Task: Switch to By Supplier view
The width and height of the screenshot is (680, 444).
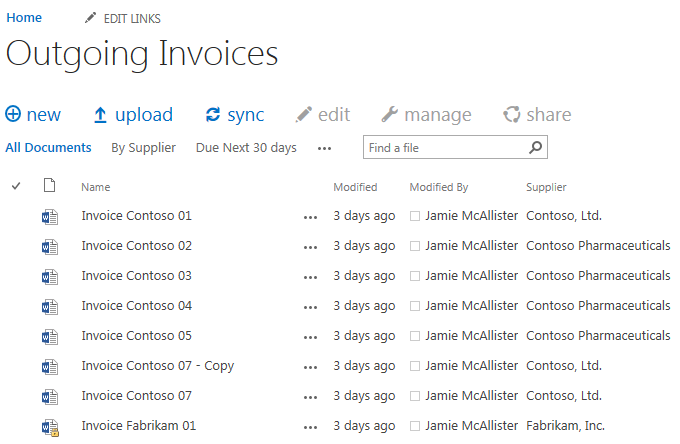Action: pos(144,148)
